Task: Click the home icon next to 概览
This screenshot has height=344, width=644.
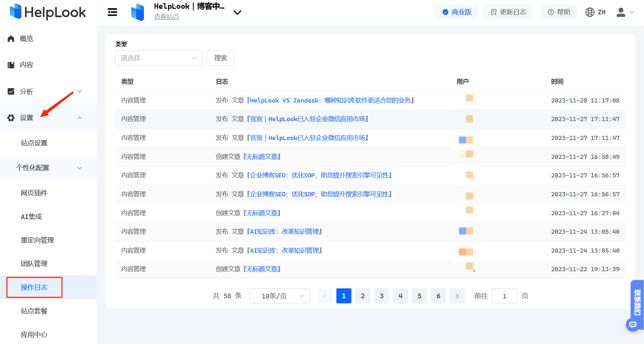Action: click(11, 39)
